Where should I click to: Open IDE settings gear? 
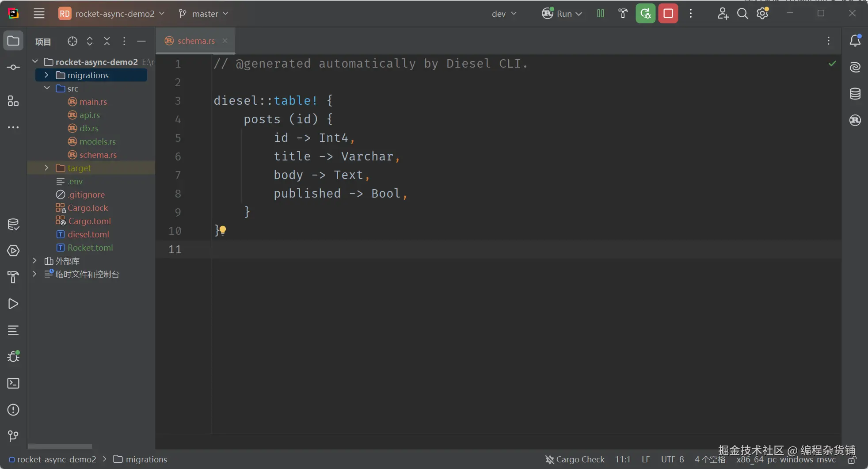(762, 13)
